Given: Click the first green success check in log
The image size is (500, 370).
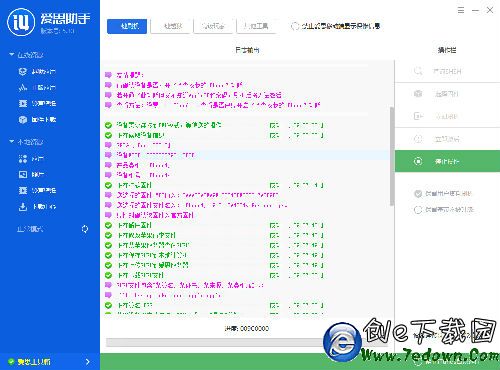Looking at the screenshot, I should point(108,125).
